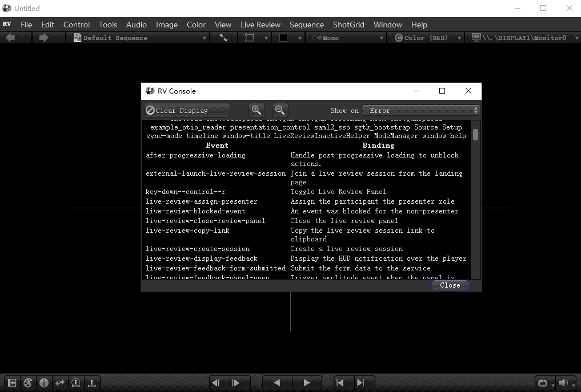581x392 pixels.
Task: Open the image info icon in bottom bar
Action: point(44,383)
